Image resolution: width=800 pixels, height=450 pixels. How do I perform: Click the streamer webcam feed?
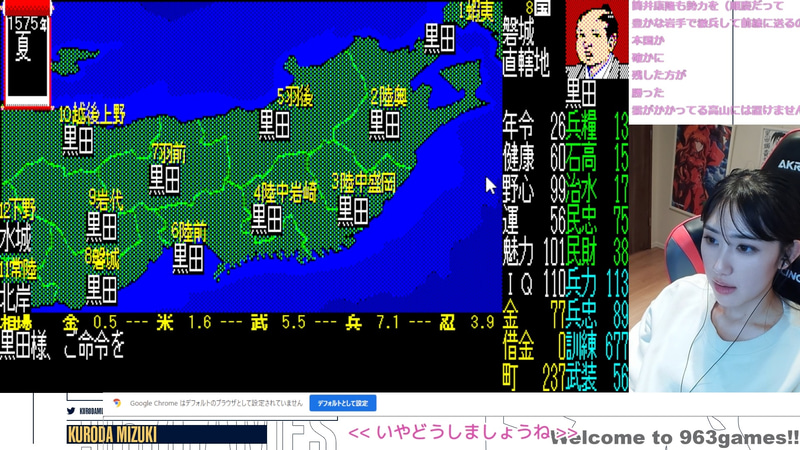point(714,258)
